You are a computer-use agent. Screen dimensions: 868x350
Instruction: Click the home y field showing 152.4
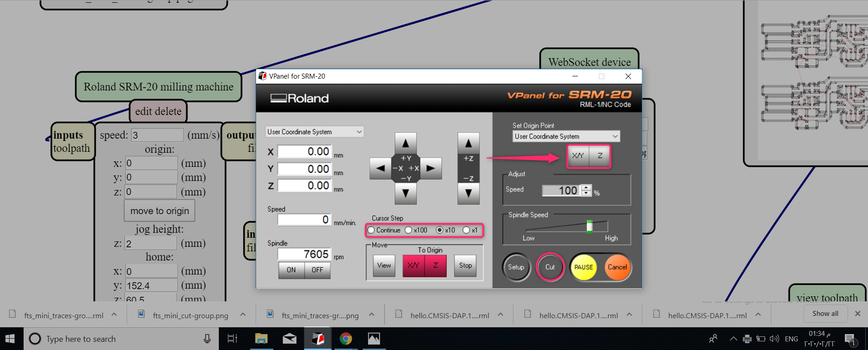[x=151, y=285]
